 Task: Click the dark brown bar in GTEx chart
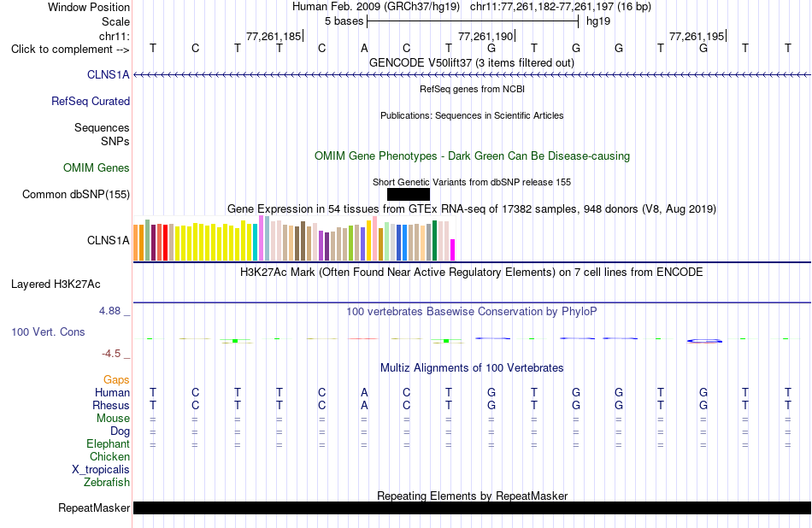[303, 241]
